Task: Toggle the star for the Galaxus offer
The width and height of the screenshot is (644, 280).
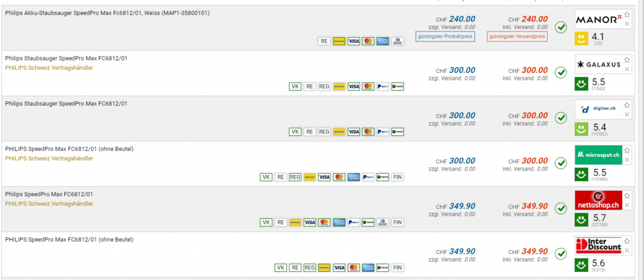Action: 626,60
